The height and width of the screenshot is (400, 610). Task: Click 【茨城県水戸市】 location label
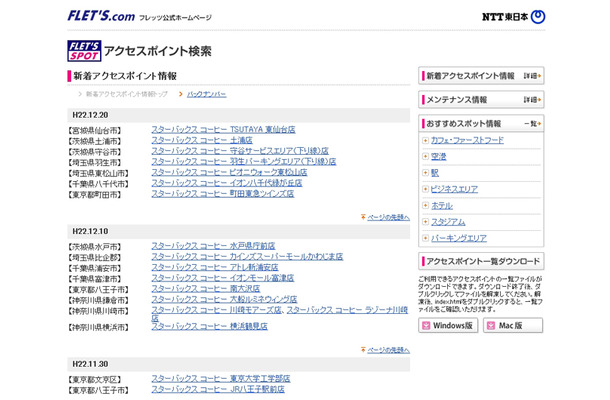pyautogui.click(x=95, y=247)
